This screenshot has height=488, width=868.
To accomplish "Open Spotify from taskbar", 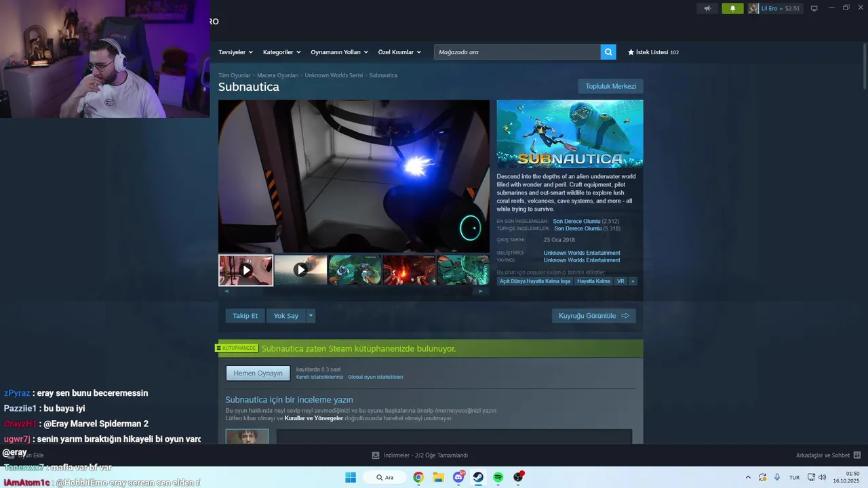I will tap(498, 477).
